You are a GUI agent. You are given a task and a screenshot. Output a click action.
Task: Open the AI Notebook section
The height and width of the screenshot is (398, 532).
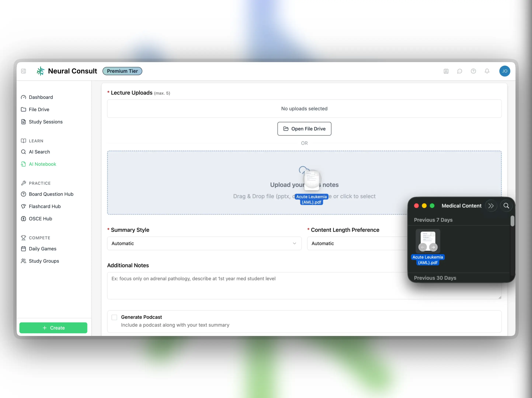[x=42, y=164]
